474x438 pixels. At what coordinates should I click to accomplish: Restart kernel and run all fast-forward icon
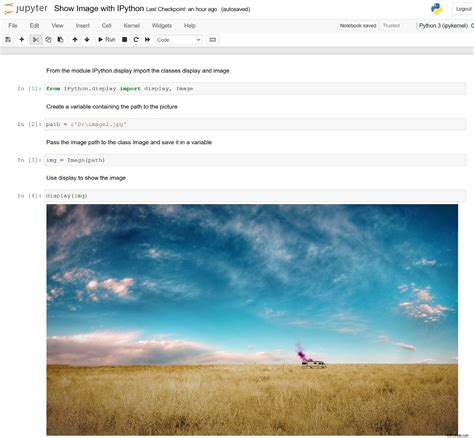click(x=147, y=40)
